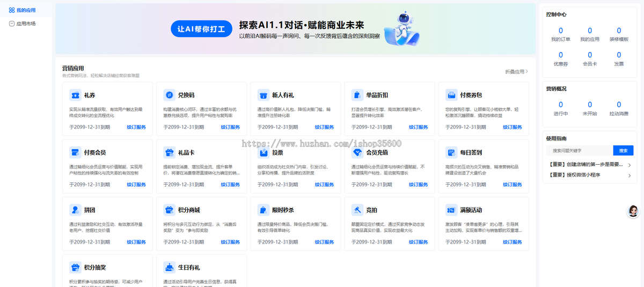This screenshot has width=644, height=287.
Task: Collapse apps via 折叠应用
Action: [517, 71]
